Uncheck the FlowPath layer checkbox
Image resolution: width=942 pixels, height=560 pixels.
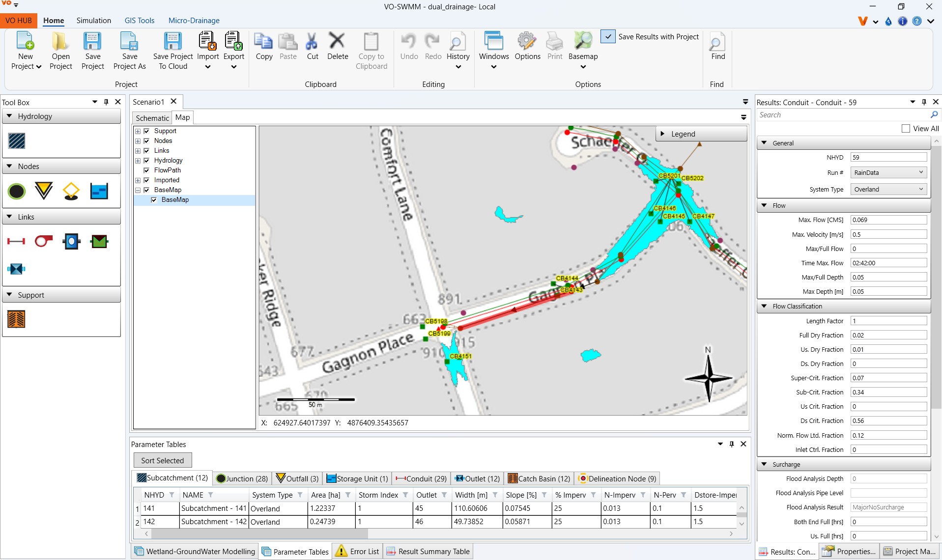(146, 170)
